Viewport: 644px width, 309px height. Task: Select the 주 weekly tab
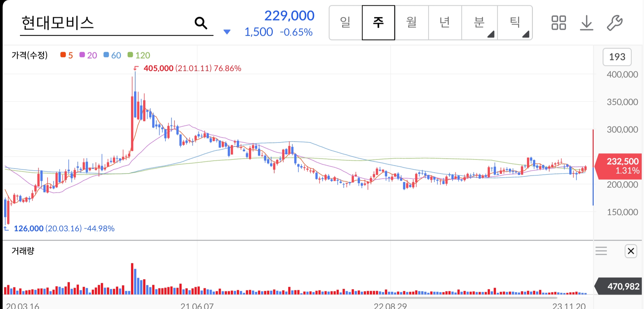378,23
